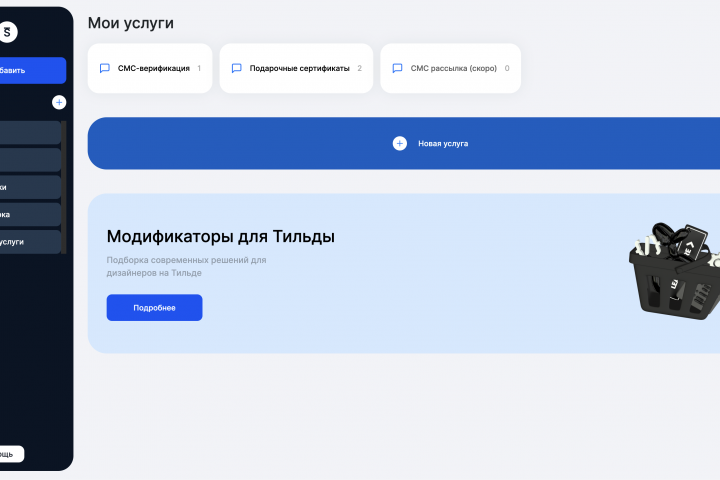This screenshot has height=480, width=720.
Task: Click the 'Подборка современных решений' description text
Action: pyautogui.click(x=186, y=266)
